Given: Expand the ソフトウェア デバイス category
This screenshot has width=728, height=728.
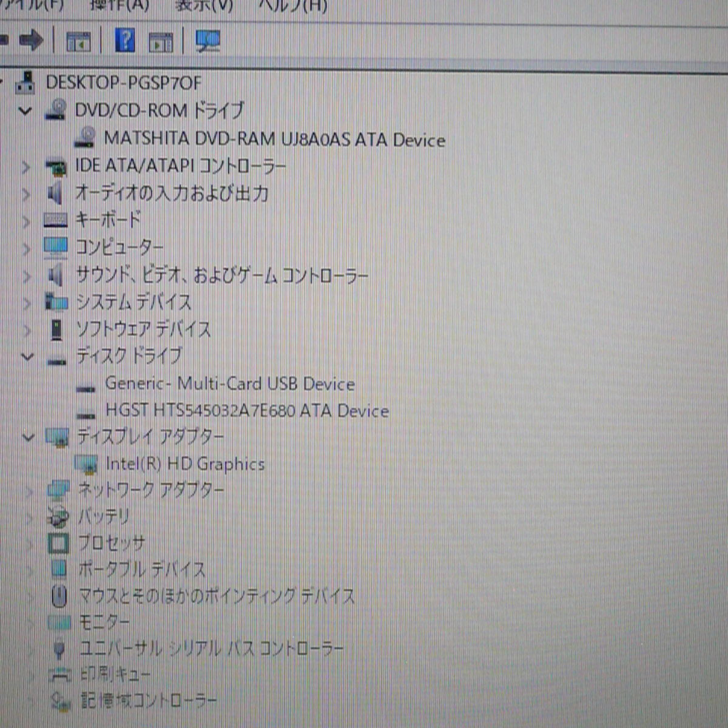Looking at the screenshot, I should click(26, 330).
